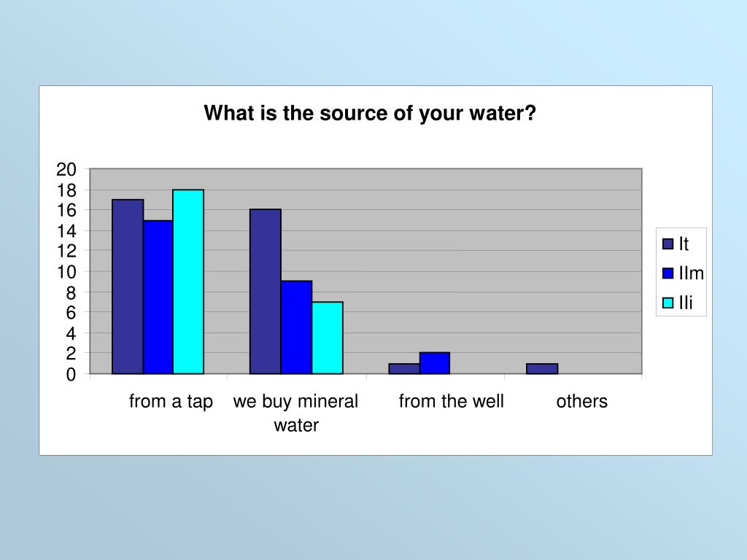The height and width of the screenshot is (560, 747).
Task: Click the cyan IIi bar for from a tap
Action: (x=188, y=281)
